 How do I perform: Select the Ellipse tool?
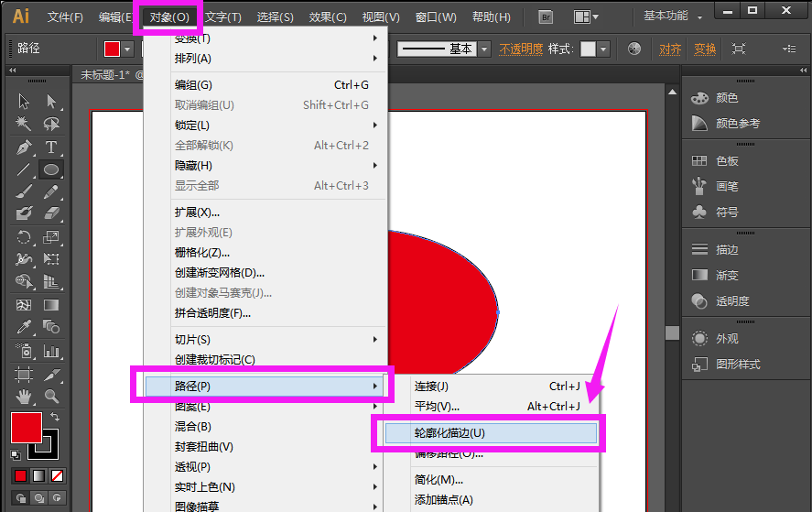click(x=51, y=169)
